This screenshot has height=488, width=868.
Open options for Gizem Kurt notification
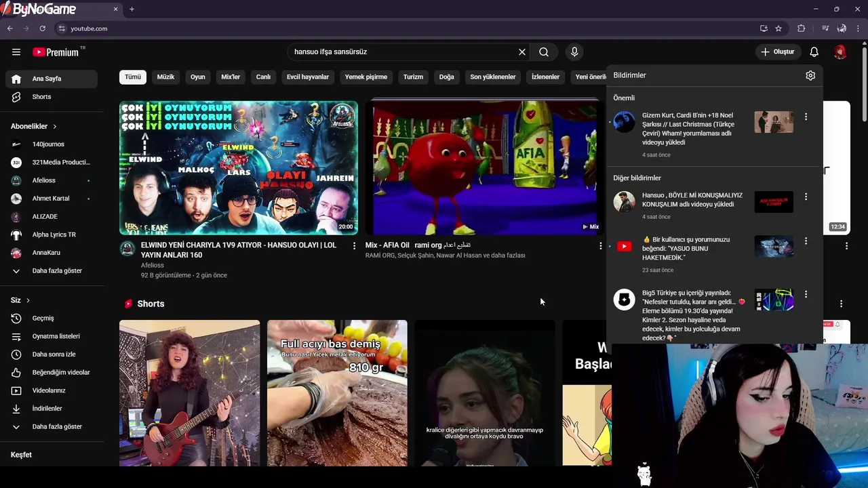[806, 117]
